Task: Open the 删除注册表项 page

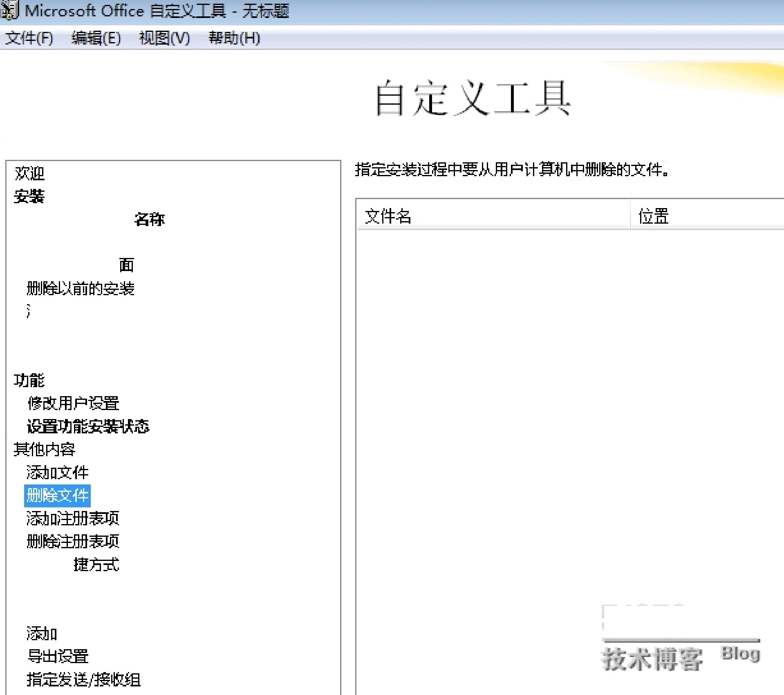Action: 73,541
